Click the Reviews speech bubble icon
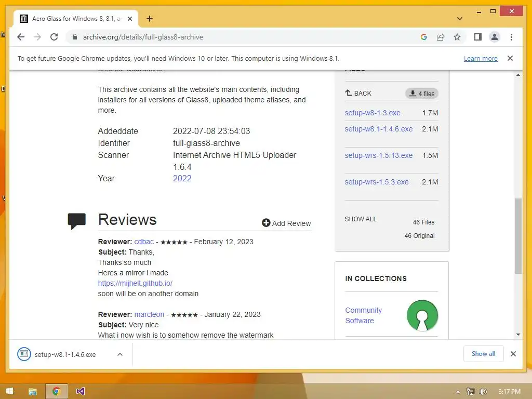Image resolution: width=532 pixels, height=399 pixels. [x=77, y=221]
